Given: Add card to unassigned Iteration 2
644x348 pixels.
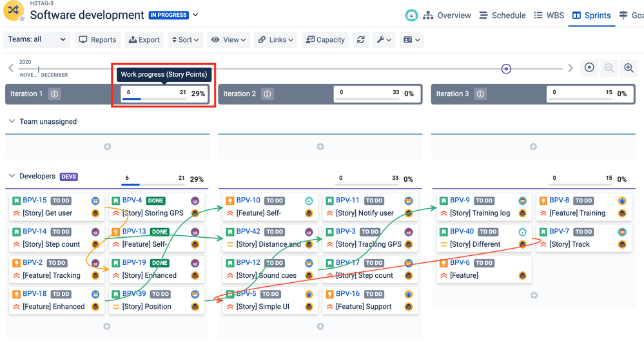Looking at the screenshot, I should (x=320, y=146).
